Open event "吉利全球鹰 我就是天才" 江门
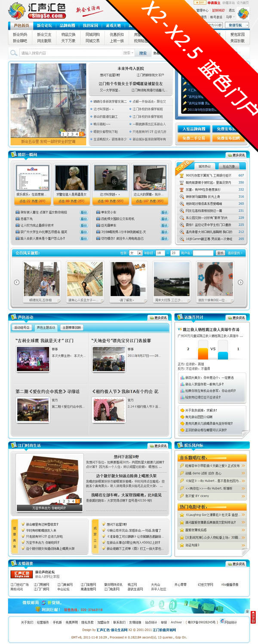This screenshot has height=644, width=258. pyautogui.click(x=44, y=340)
